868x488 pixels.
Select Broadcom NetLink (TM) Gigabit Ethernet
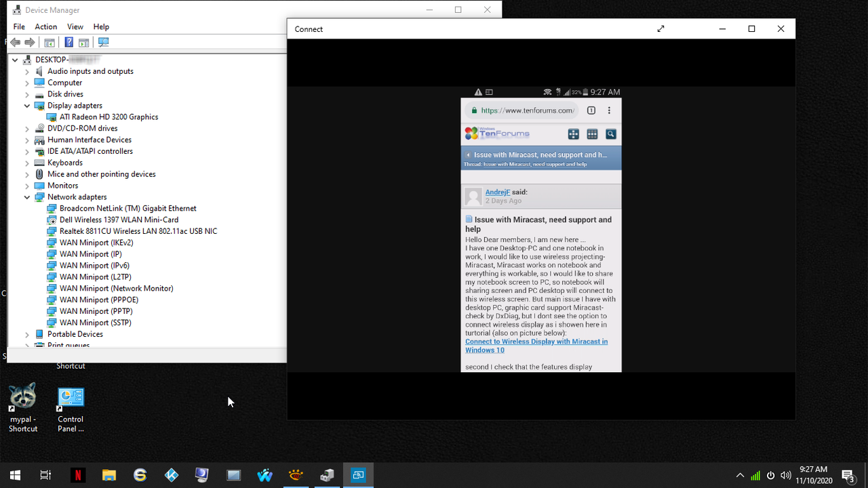(x=127, y=208)
